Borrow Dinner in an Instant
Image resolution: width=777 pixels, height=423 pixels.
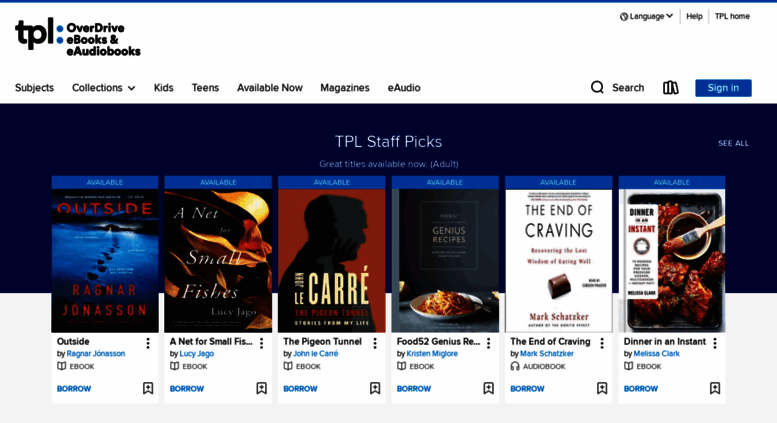[641, 389]
